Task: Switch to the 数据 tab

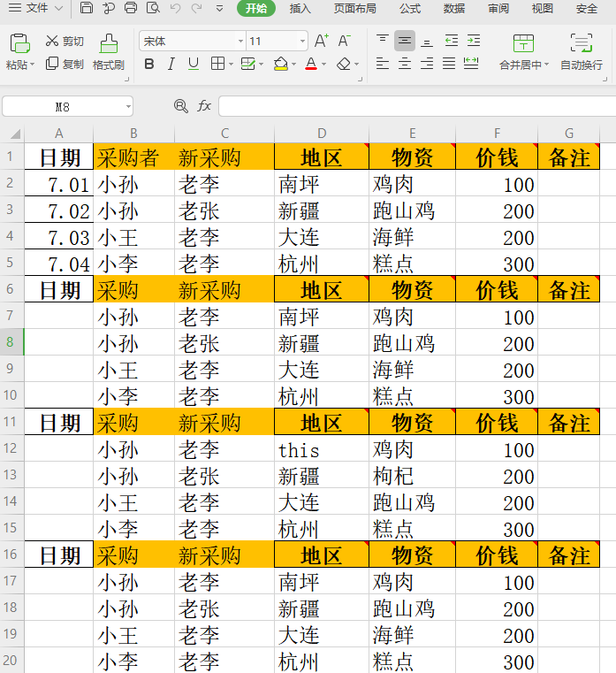Action: pos(454,8)
